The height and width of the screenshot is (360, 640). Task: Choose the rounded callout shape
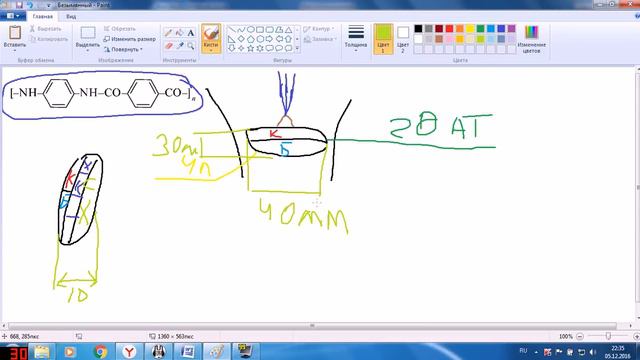(x=269, y=48)
